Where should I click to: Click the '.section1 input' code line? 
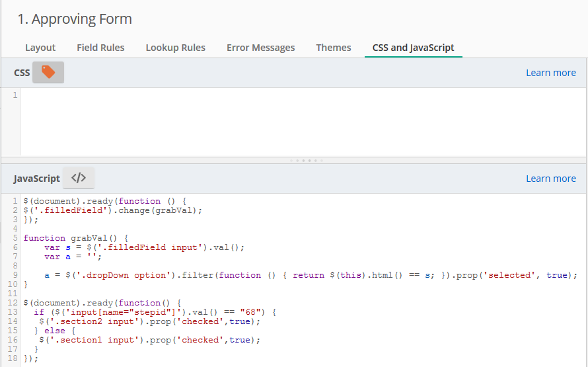(149, 340)
